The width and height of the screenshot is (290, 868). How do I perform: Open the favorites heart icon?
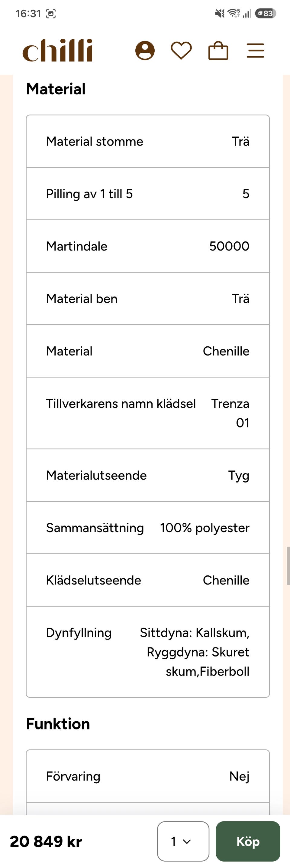(181, 51)
